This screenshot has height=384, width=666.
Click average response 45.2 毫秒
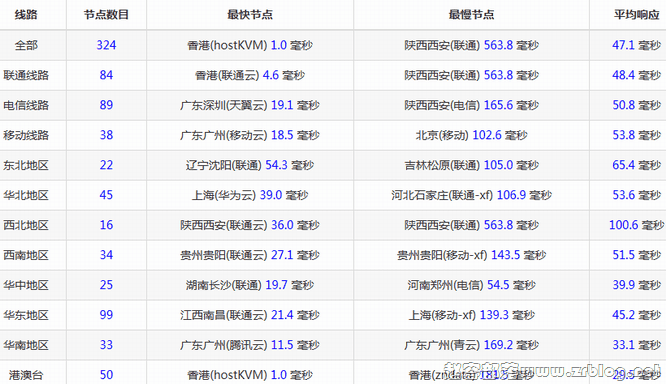coord(636,315)
